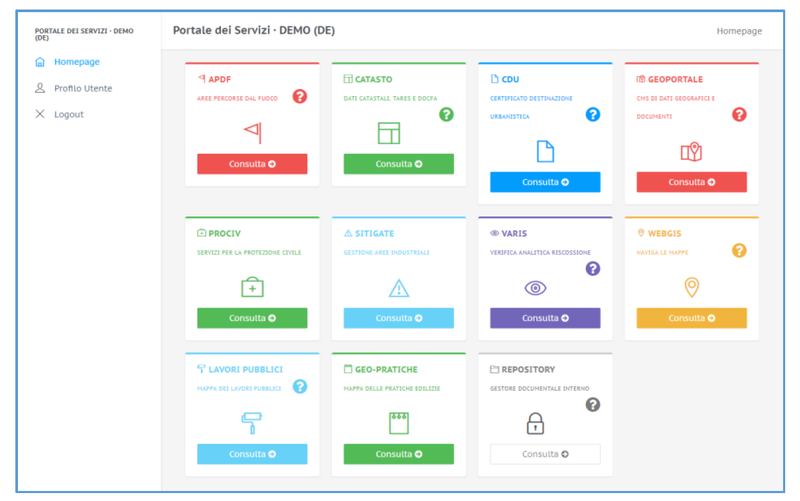Select Logout from the sidebar

pyautogui.click(x=68, y=114)
